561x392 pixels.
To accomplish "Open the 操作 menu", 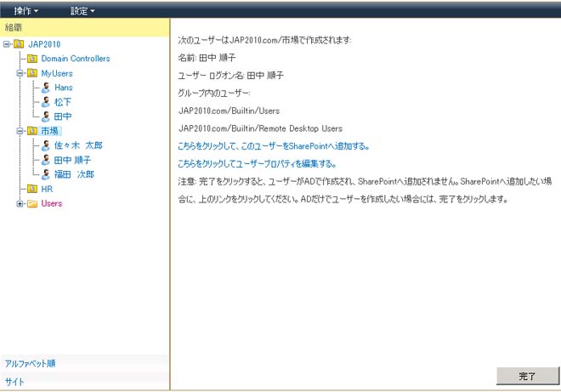I will pyautogui.click(x=25, y=11).
